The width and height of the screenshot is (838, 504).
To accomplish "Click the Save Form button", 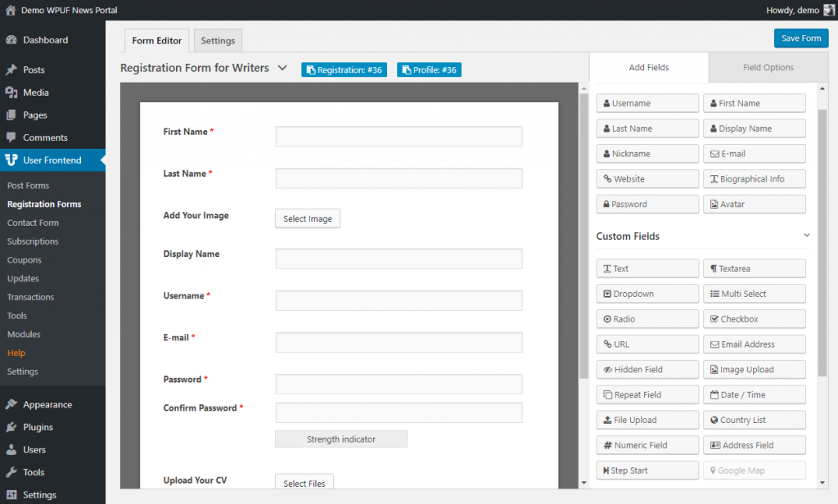I will (800, 38).
